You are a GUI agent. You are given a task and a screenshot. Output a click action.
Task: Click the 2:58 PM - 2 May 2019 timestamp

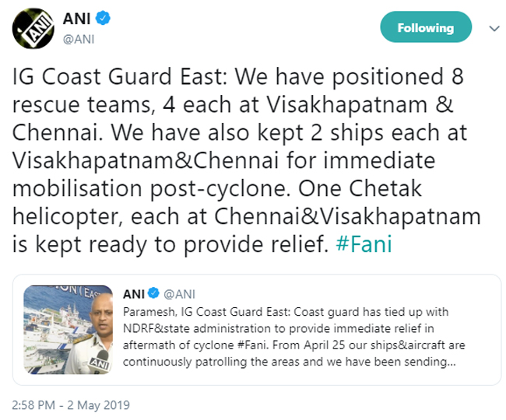click(x=71, y=405)
